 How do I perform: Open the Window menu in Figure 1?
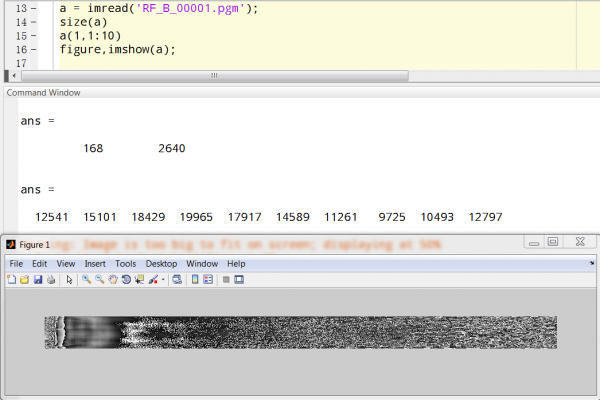(202, 264)
